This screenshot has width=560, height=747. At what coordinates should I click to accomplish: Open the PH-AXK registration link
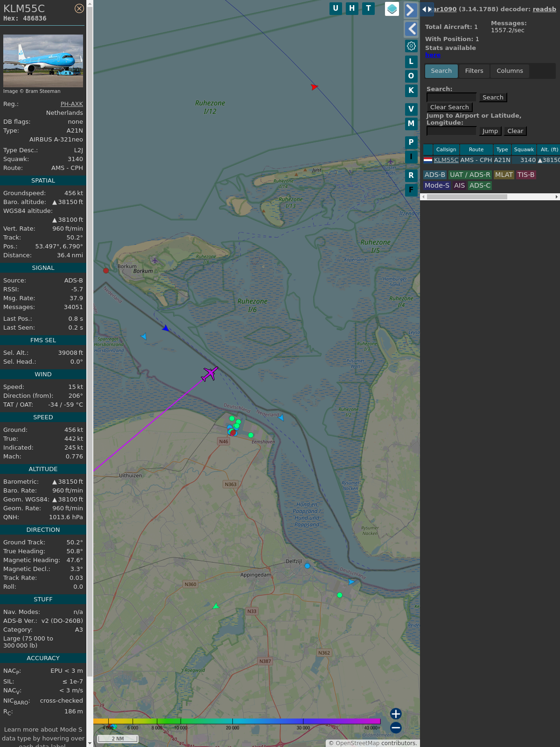tap(72, 104)
